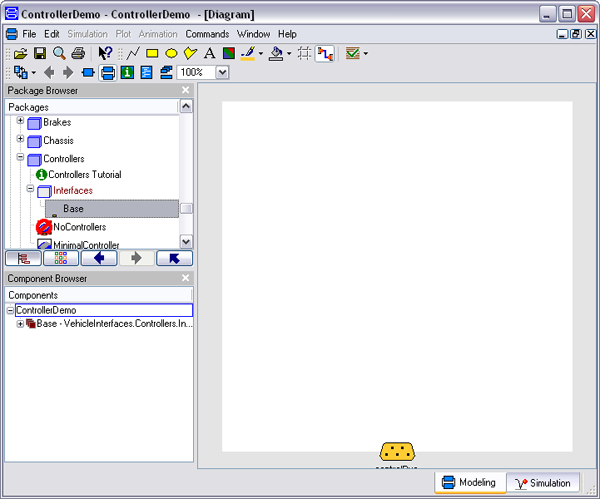The width and height of the screenshot is (600, 499).
Task: Select the ellipse drawing tool
Action: 171,53
